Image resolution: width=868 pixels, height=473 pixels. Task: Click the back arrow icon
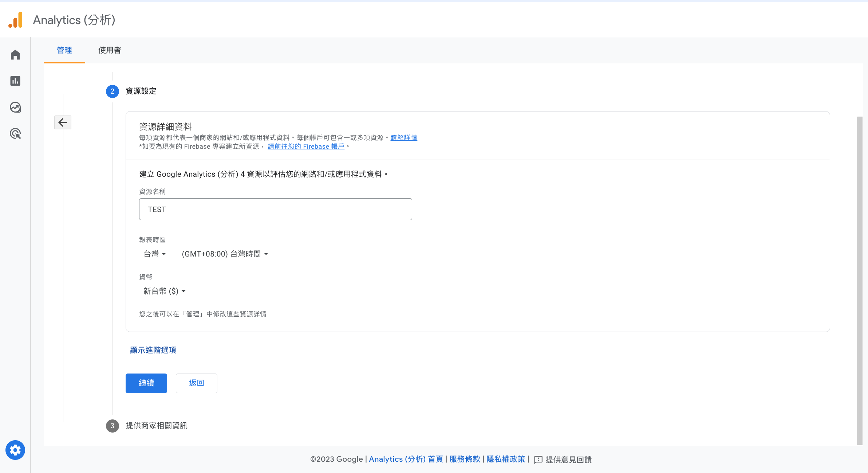click(x=63, y=122)
